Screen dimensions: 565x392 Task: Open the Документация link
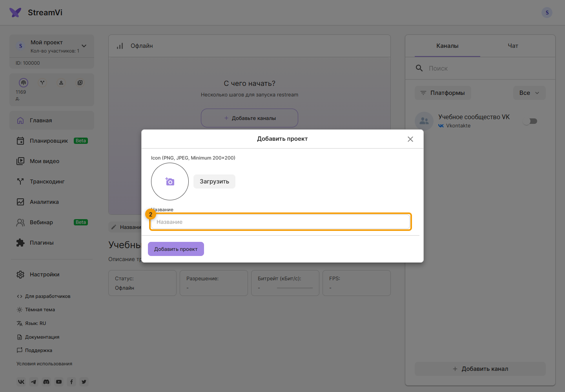[38, 337]
